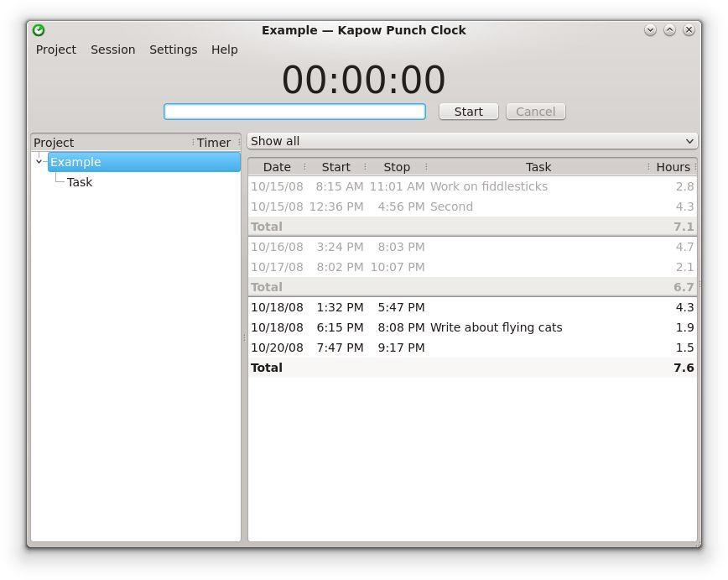Minimize the Kapow window

tap(650, 30)
